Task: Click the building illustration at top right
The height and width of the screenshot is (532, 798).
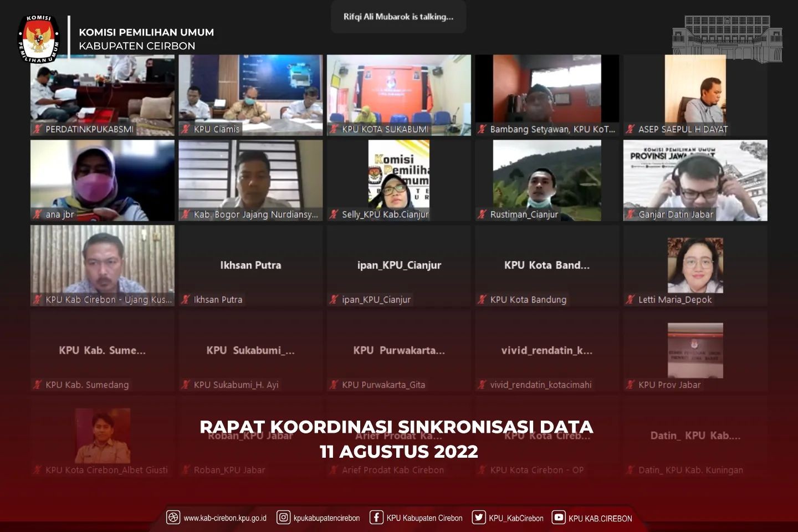Action: (x=727, y=38)
